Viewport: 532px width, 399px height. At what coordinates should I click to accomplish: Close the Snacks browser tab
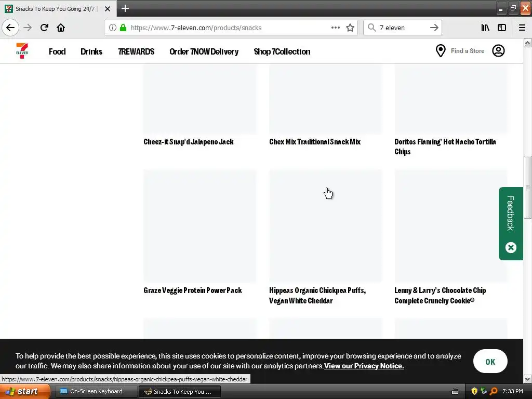108,9
